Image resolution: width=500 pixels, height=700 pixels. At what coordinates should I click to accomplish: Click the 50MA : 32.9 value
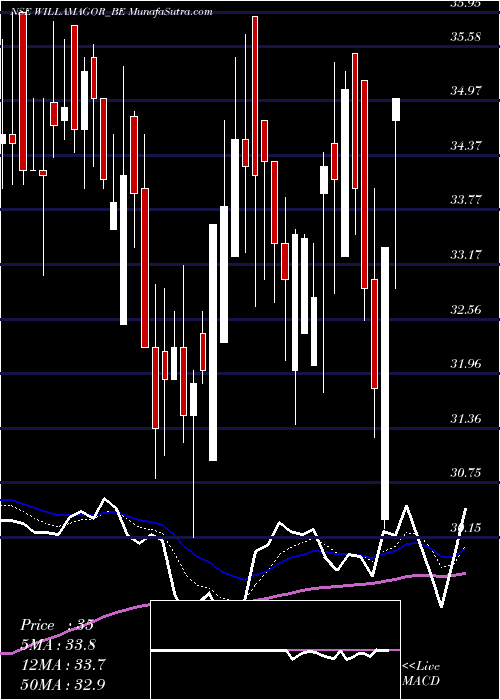click(63, 684)
